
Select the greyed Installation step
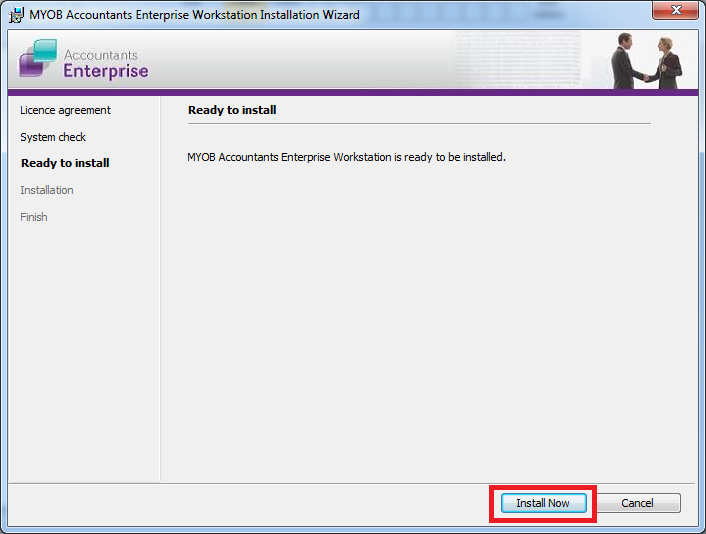click(x=47, y=190)
